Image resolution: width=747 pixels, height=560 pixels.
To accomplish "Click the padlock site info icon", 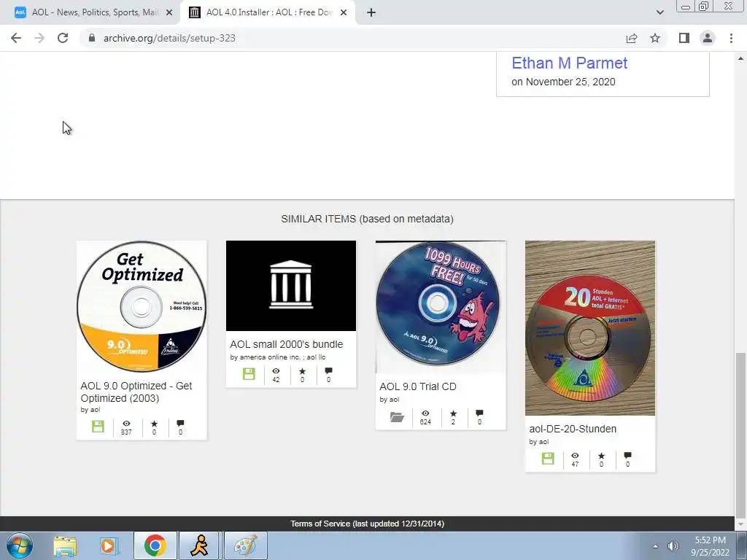I will tap(92, 38).
